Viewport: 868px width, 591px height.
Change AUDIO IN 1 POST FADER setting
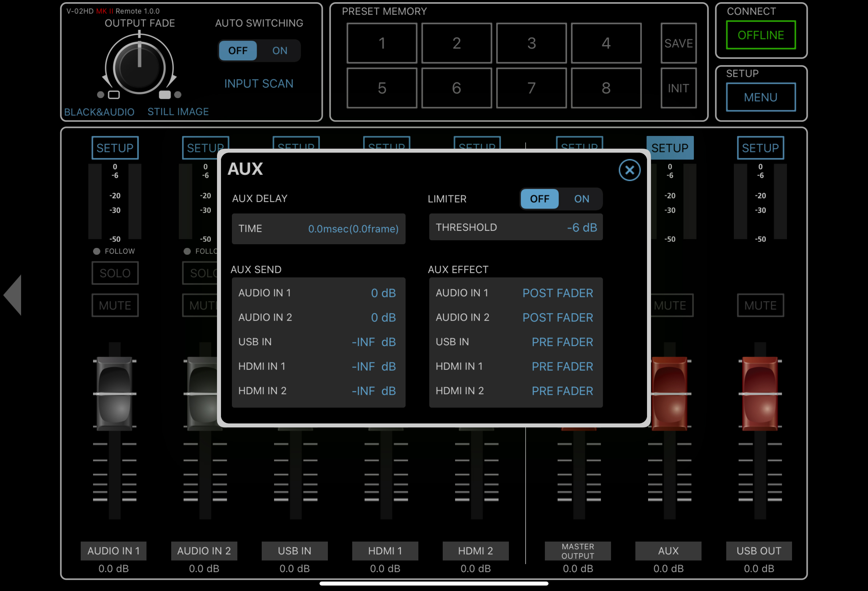click(557, 293)
